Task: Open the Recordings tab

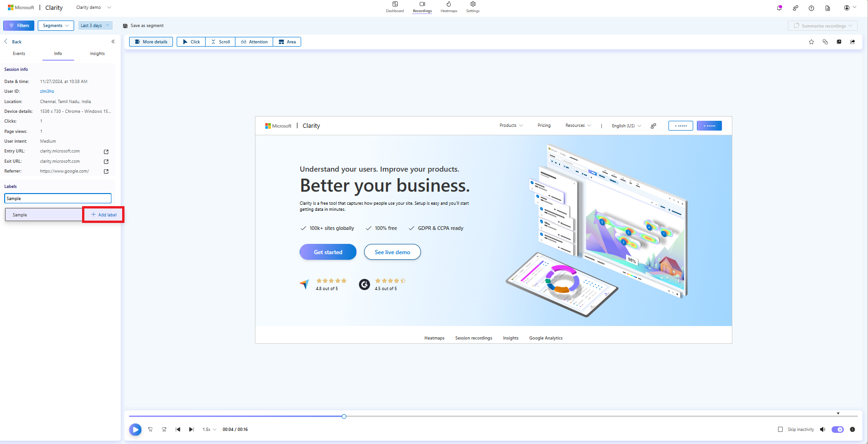Action: (x=422, y=7)
